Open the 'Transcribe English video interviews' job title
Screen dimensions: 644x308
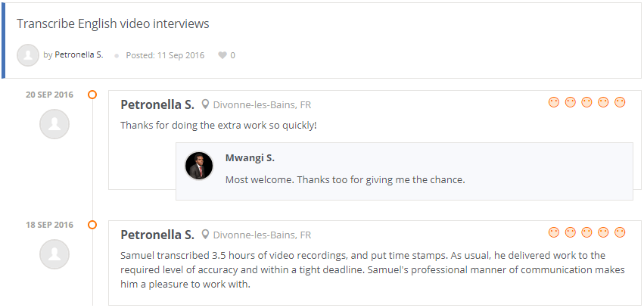pyautogui.click(x=113, y=23)
